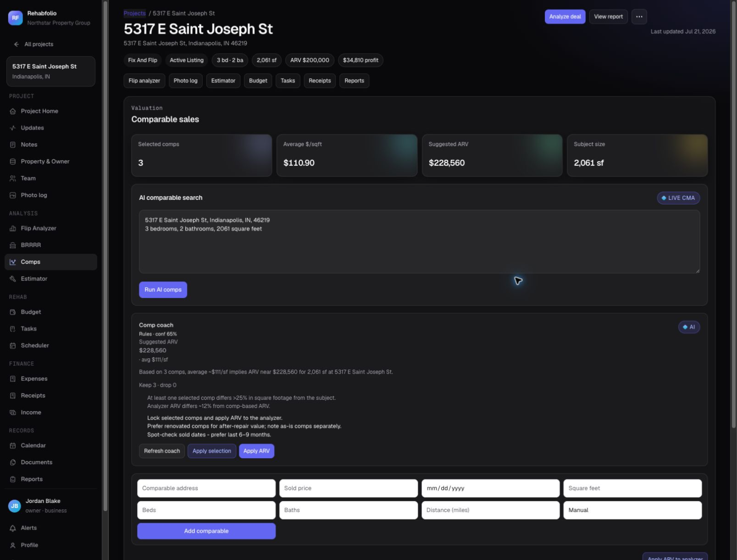Screen dimensions: 737x560
Task: Click the Run AI comps button
Action: 163,290
